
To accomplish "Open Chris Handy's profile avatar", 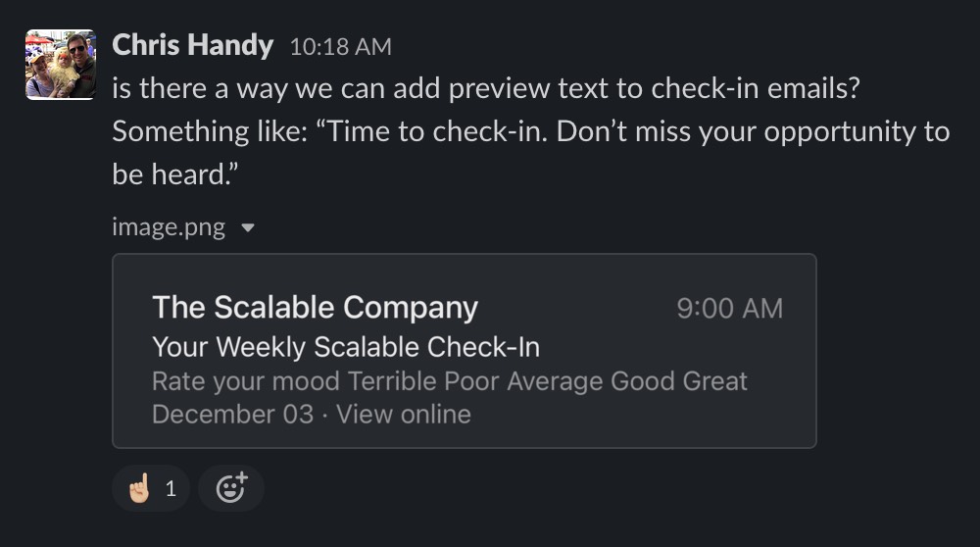I will pos(61,65).
